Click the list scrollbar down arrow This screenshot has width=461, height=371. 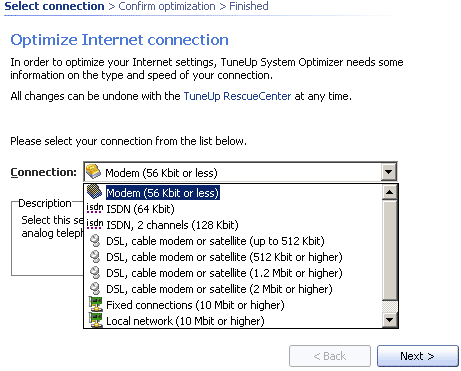click(389, 320)
